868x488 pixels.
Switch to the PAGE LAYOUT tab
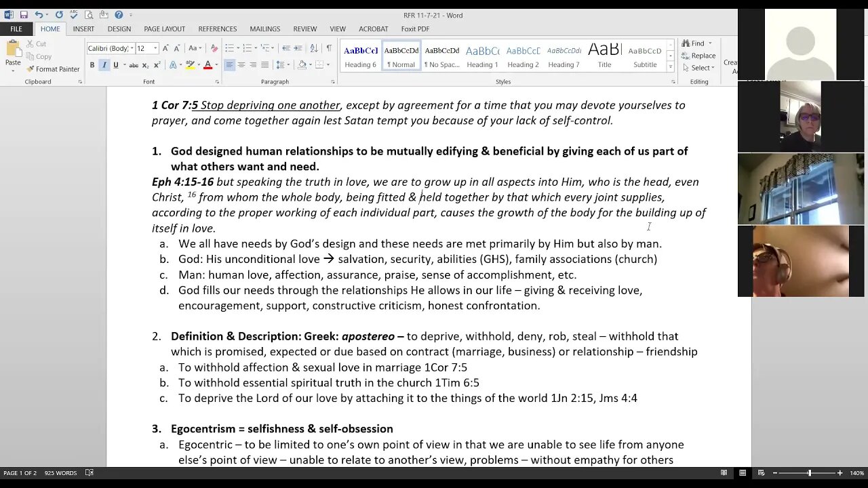(x=164, y=29)
